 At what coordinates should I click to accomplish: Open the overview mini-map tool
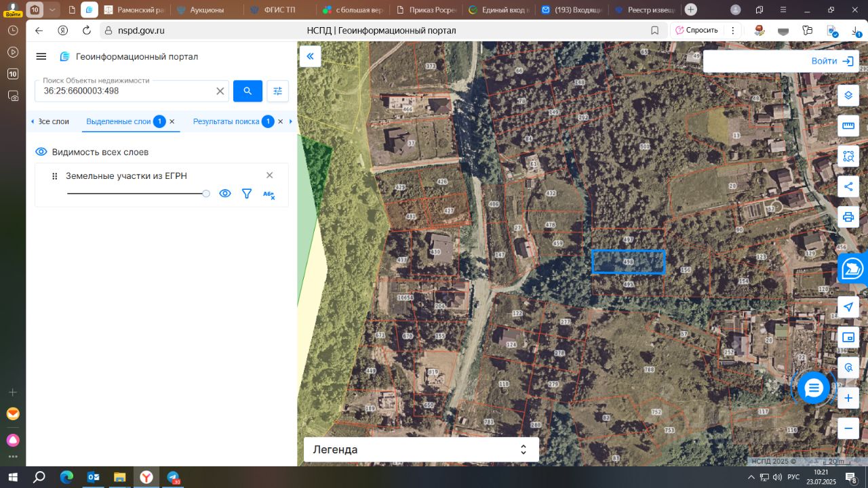(848, 338)
